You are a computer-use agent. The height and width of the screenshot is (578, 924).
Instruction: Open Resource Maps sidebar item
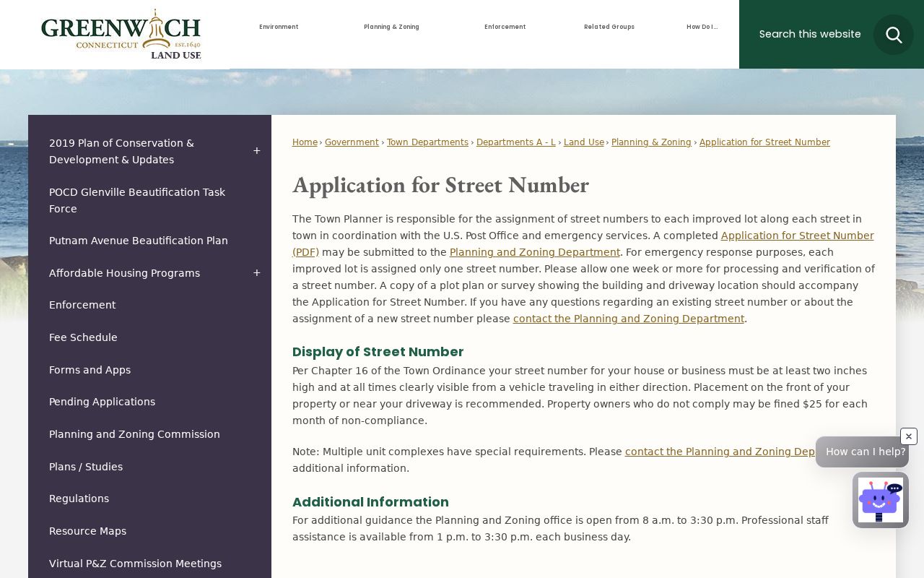point(87,531)
